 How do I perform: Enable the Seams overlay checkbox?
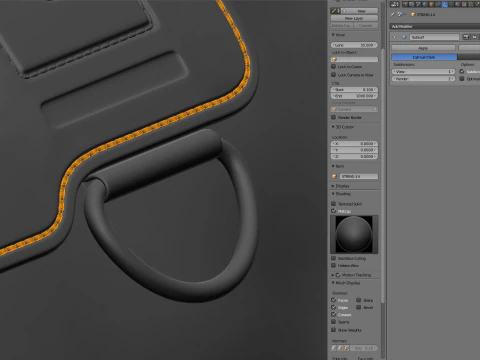point(334,322)
